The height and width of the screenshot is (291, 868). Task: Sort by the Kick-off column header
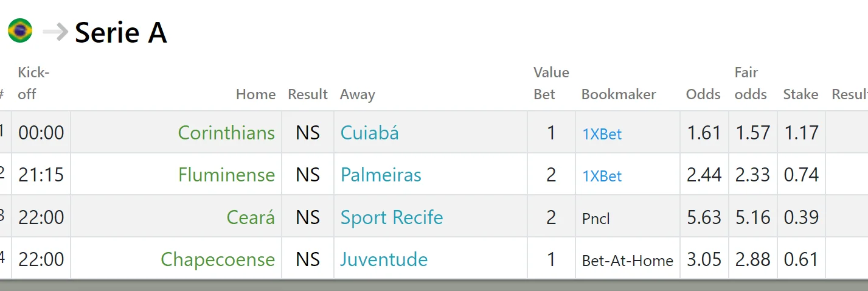33,83
